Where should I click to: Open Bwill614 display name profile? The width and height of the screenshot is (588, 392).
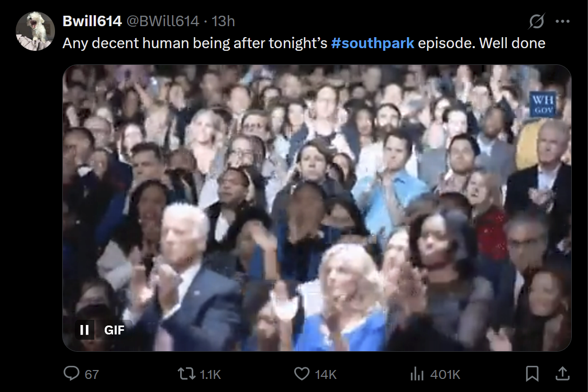[92, 21]
